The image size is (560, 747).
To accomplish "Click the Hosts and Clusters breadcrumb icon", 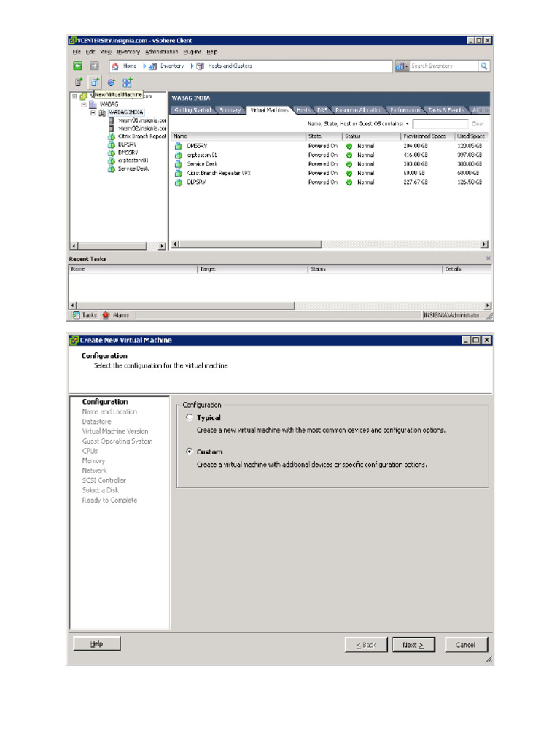I will (201, 66).
